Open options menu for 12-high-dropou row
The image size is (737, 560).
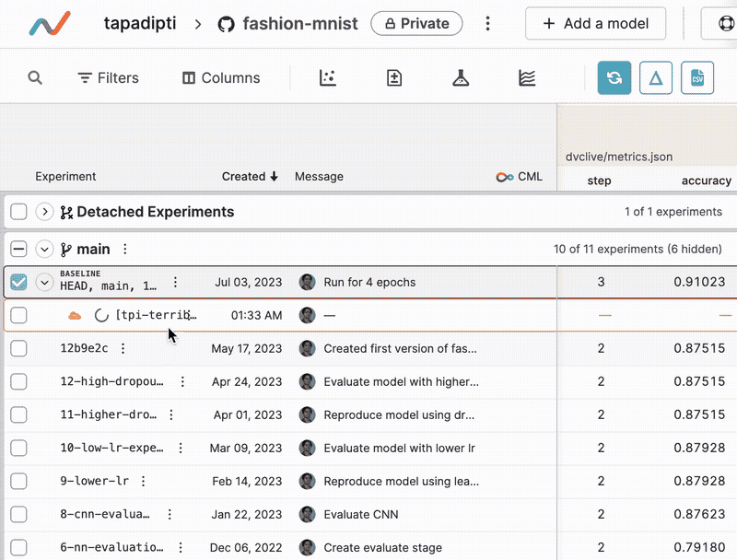coord(182,381)
